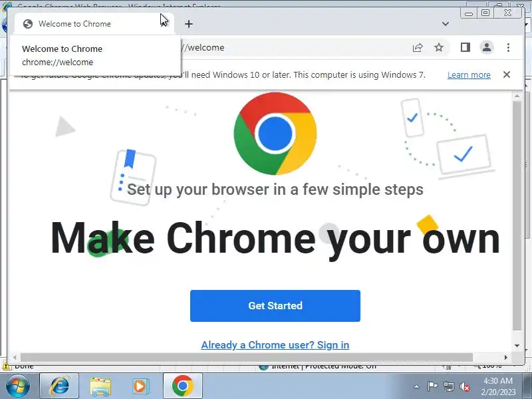Click the muted volume tray icon
The height and width of the screenshot is (399, 532).
464,386
